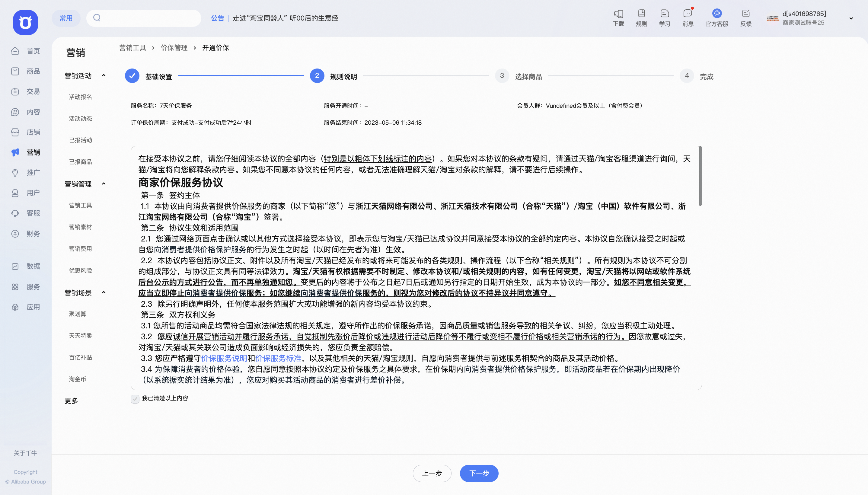The image size is (868, 495).
Task: Click step 4 完成 circle
Action: coord(687,75)
